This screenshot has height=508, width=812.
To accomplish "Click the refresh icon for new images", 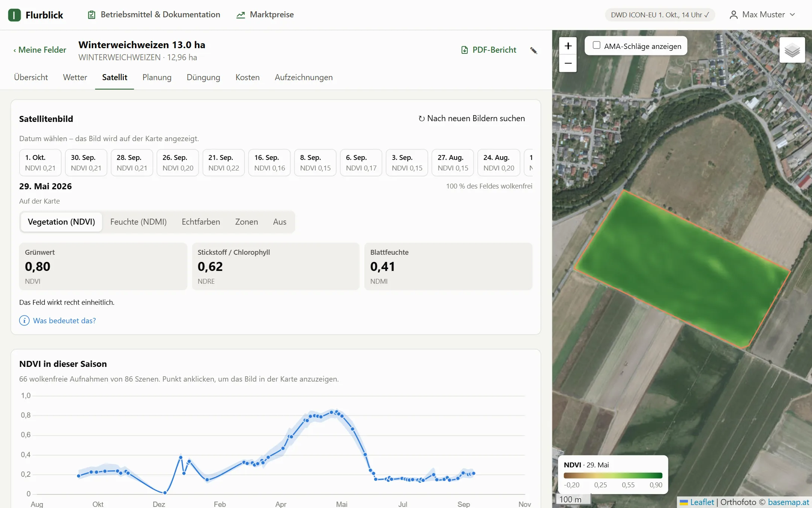I will (x=421, y=119).
